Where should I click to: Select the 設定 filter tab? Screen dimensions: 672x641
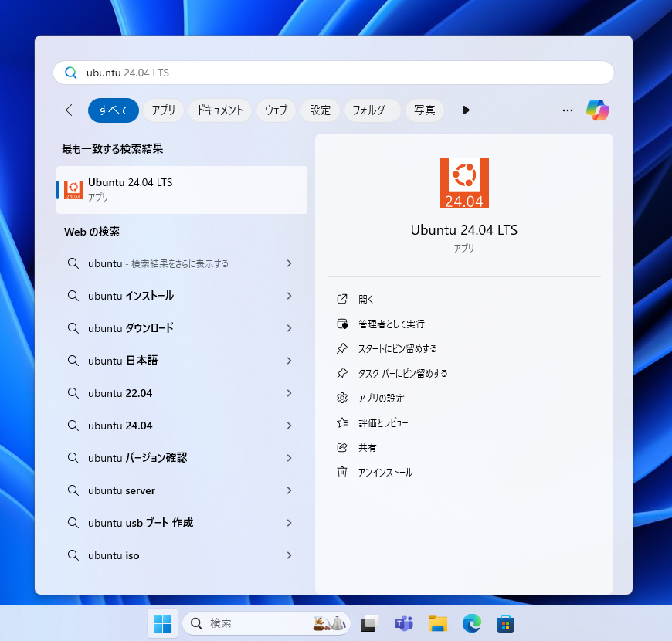tap(320, 110)
